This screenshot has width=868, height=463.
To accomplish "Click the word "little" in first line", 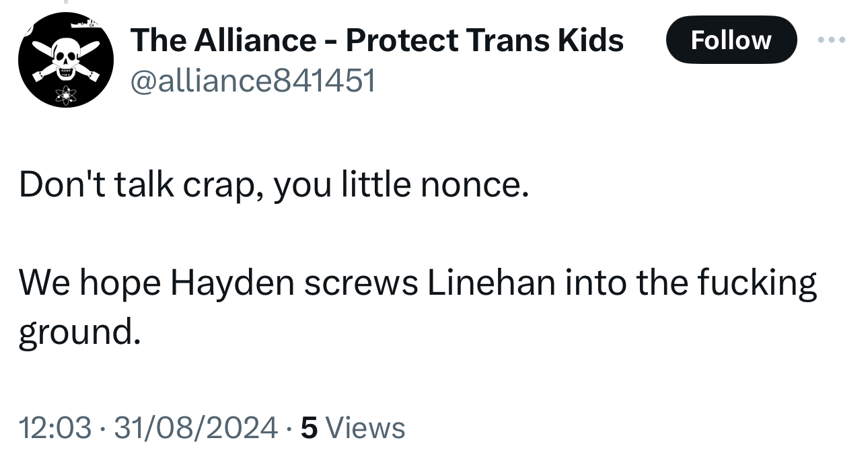I will [x=377, y=185].
